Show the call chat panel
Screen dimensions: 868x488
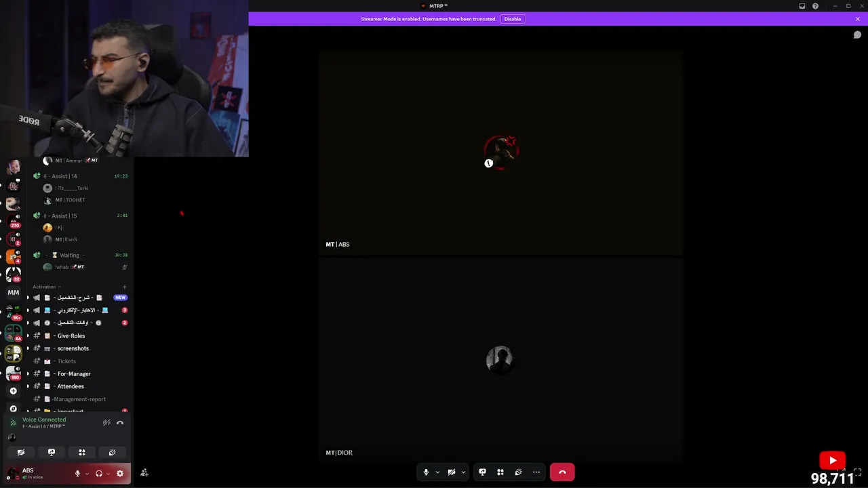point(857,35)
